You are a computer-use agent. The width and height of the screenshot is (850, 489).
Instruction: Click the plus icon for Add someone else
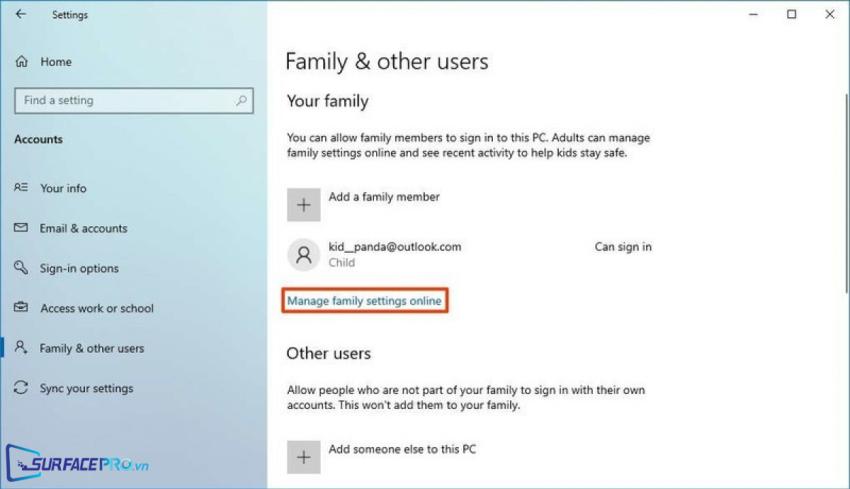point(304,457)
